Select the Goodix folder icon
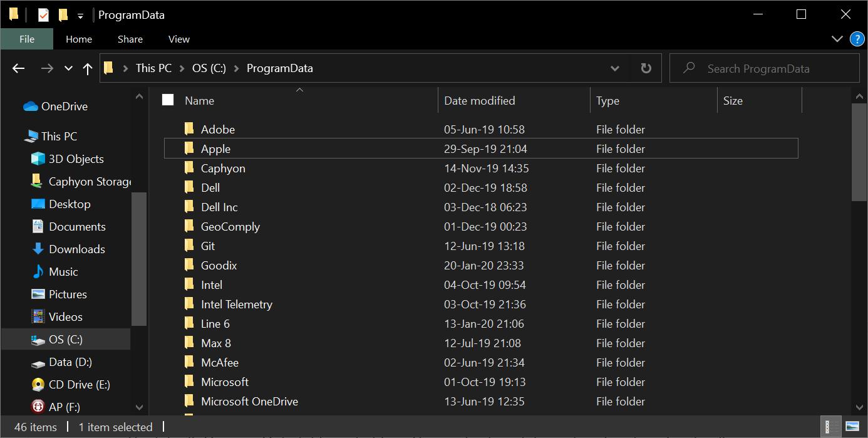The height and width of the screenshot is (438, 868). click(189, 265)
